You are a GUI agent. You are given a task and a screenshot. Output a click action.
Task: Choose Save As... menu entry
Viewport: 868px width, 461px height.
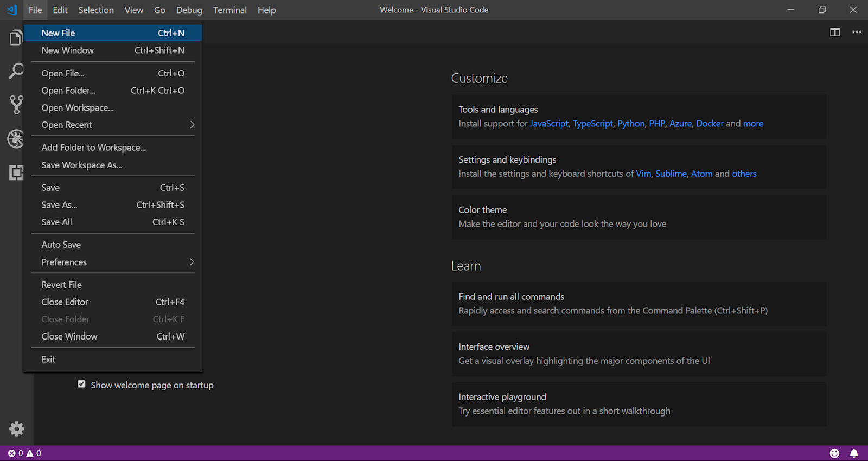pyautogui.click(x=113, y=205)
